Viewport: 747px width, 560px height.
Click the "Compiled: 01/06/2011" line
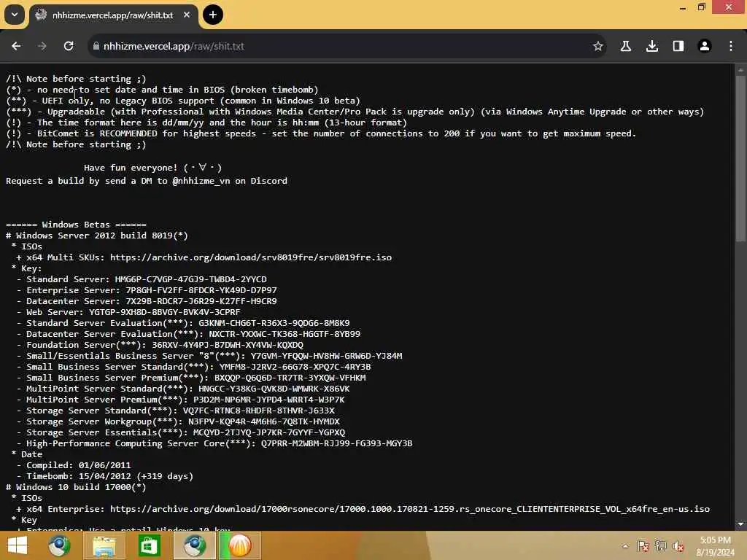(78, 464)
